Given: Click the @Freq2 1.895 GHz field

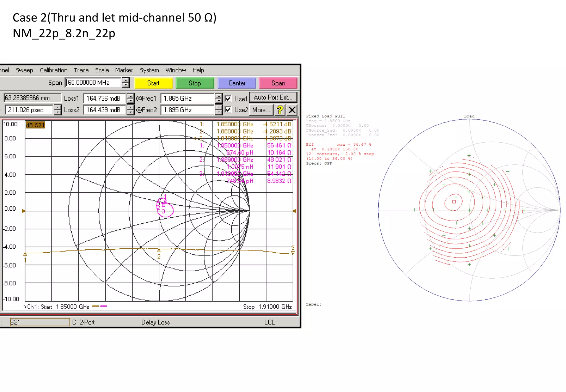Looking at the screenshot, I should 187,110.
